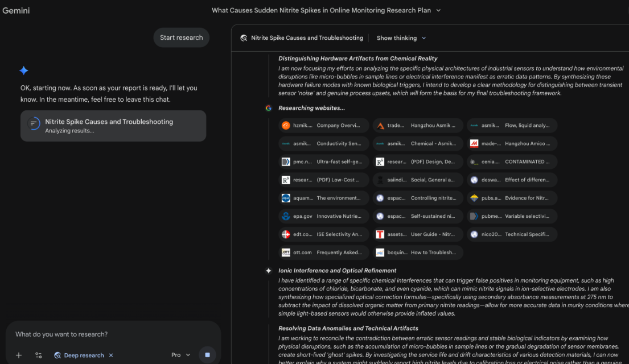Image resolution: width=629 pixels, height=364 pixels.
Task: Open the pubs.a Evidence for Nitr source chip
Action: pos(512,198)
